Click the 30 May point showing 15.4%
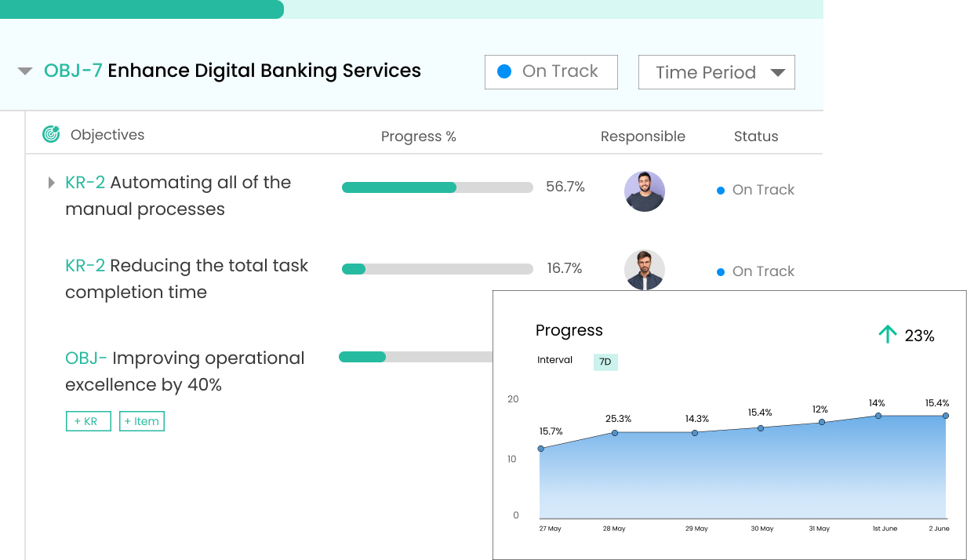 click(760, 427)
